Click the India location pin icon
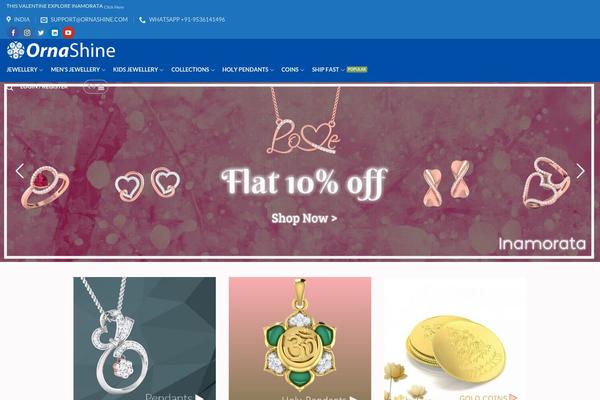Image resolution: width=600 pixels, height=400 pixels. coord(8,19)
